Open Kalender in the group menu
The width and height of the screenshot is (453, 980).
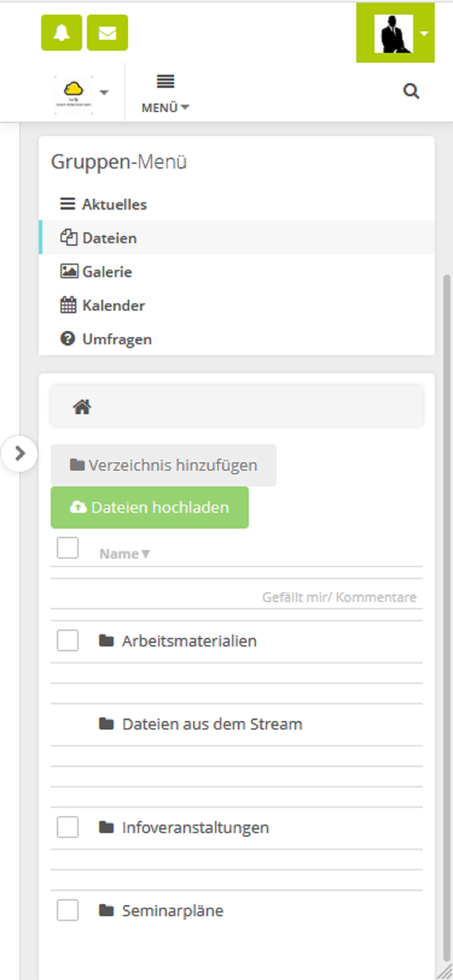point(236,305)
